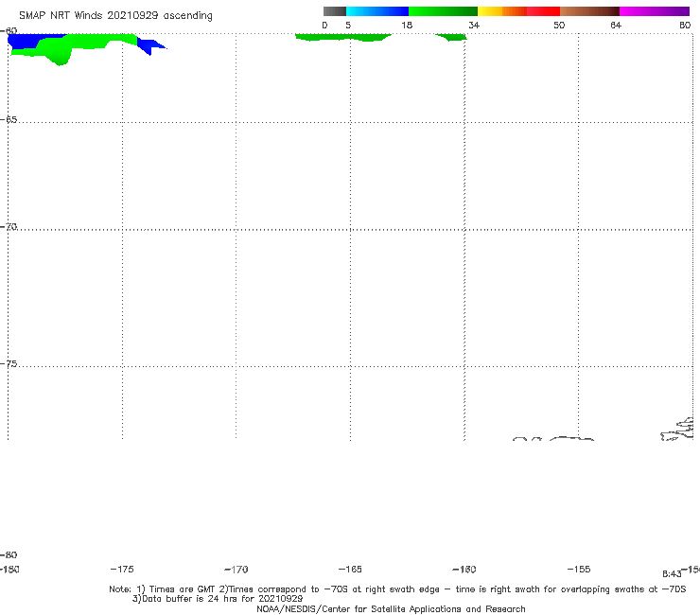Click the small green wind patch near longitude -160
The image size is (700, 615).
pos(452,37)
